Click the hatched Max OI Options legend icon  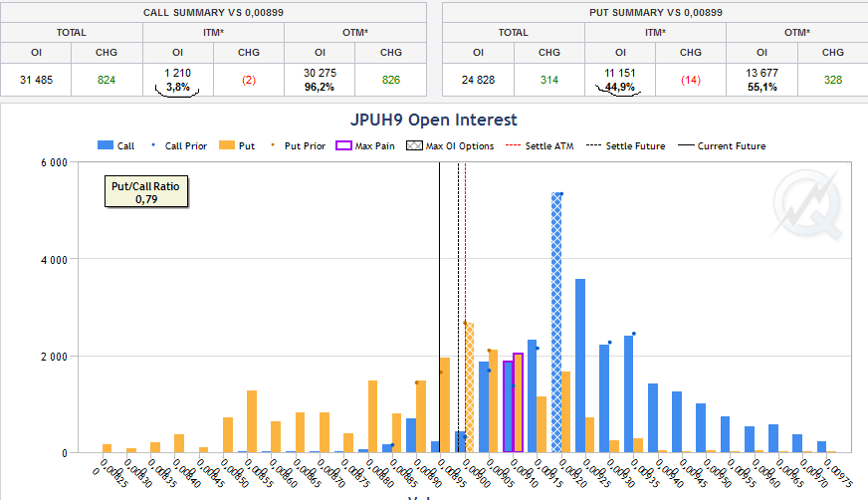(414, 145)
